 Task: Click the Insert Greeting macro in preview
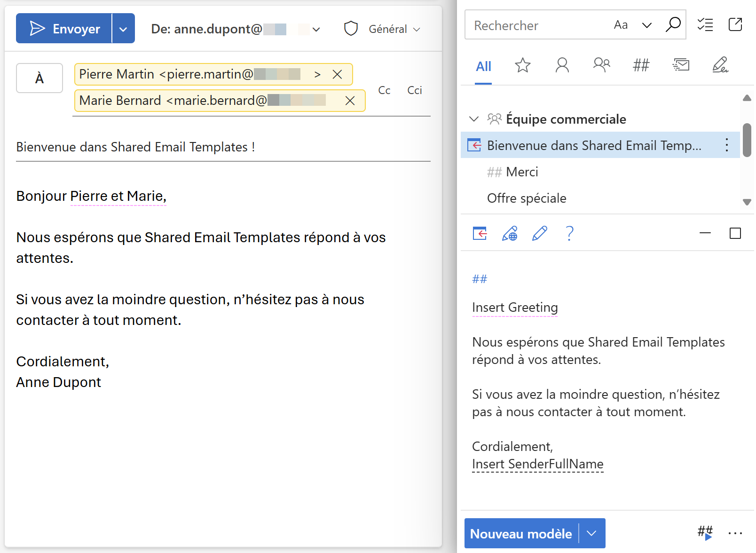point(515,308)
